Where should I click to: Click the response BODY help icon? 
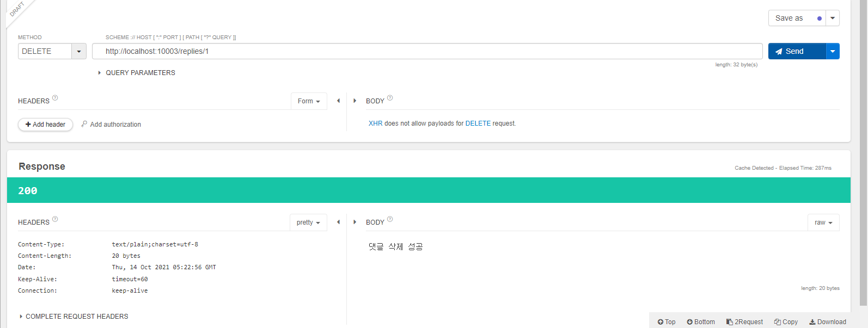tap(390, 219)
